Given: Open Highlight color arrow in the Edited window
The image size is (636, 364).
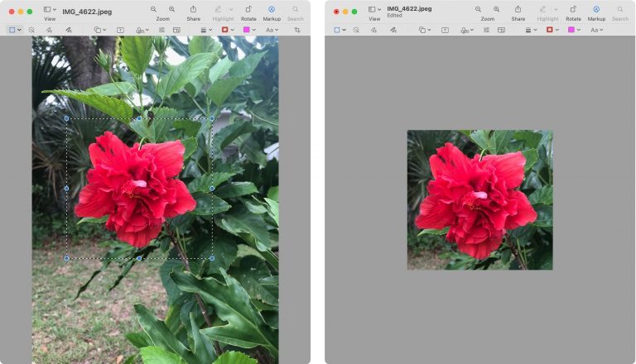Looking at the screenshot, I should (x=556, y=9).
